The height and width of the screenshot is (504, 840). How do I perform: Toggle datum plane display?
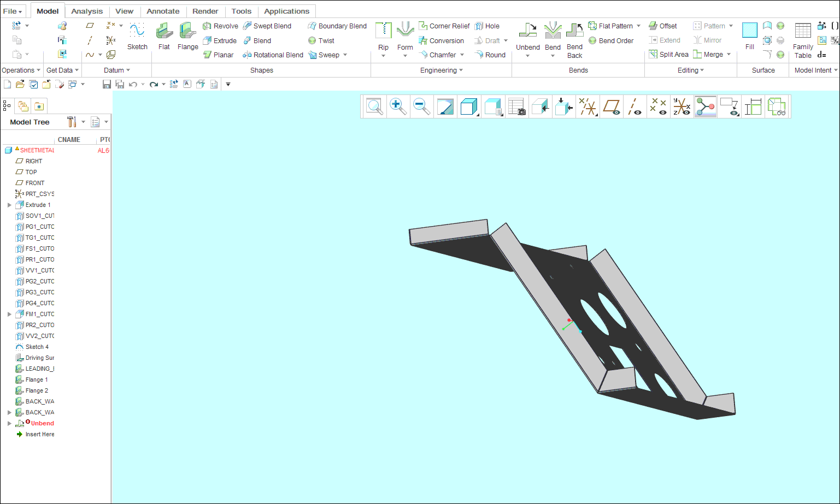pos(611,106)
